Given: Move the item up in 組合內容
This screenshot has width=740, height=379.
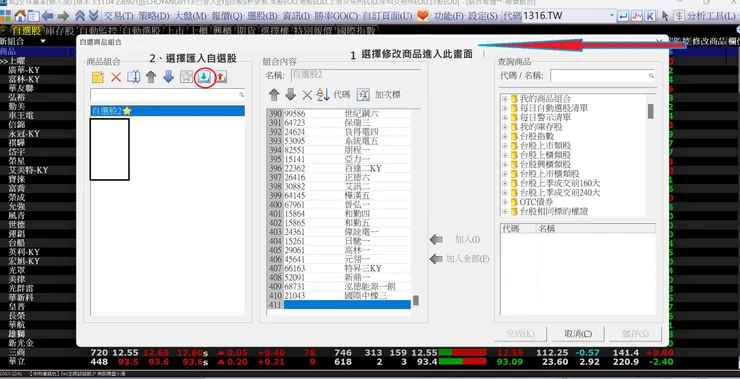Looking at the screenshot, I should pyautogui.click(x=274, y=94).
